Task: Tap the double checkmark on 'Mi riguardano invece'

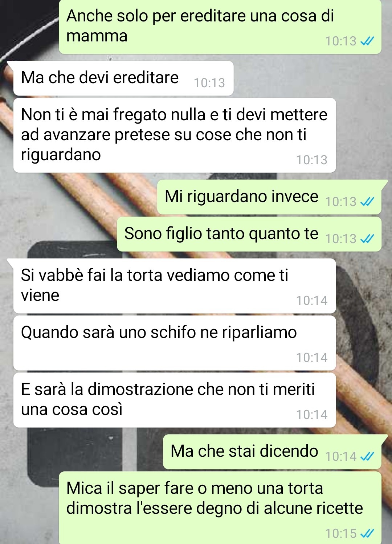Action: point(367,201)
